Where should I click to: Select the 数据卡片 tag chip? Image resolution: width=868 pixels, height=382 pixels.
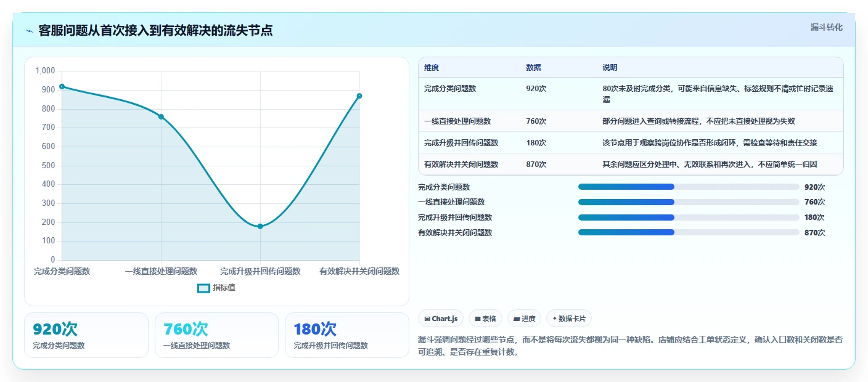tap(568, 319)
